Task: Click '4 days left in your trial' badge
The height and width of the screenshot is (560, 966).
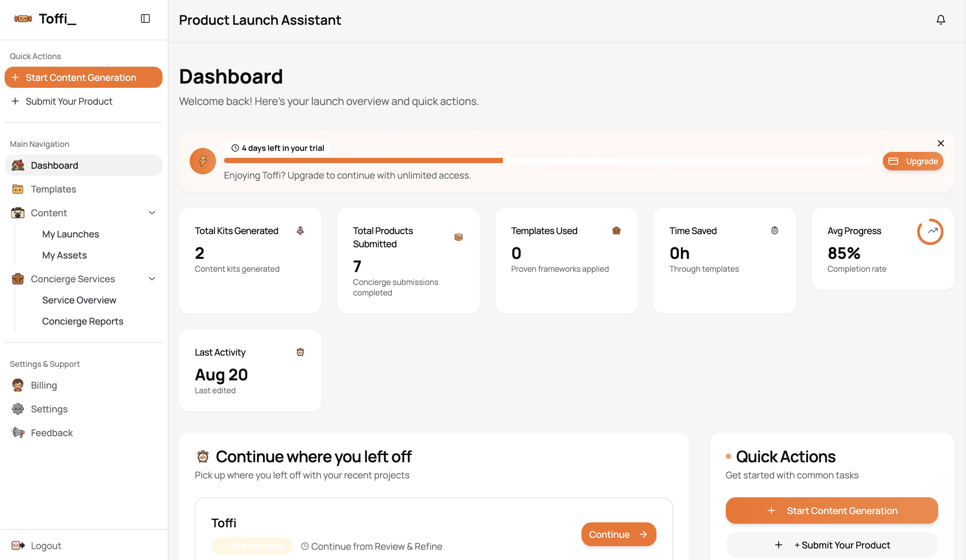Action: pyautogui.click(x=278, y=148)
